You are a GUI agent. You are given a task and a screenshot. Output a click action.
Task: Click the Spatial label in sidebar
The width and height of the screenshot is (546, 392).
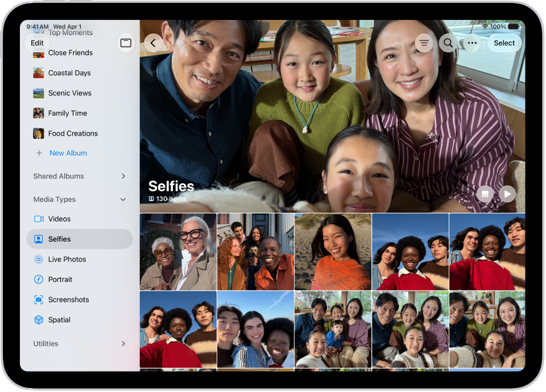[x=59, y=320]
